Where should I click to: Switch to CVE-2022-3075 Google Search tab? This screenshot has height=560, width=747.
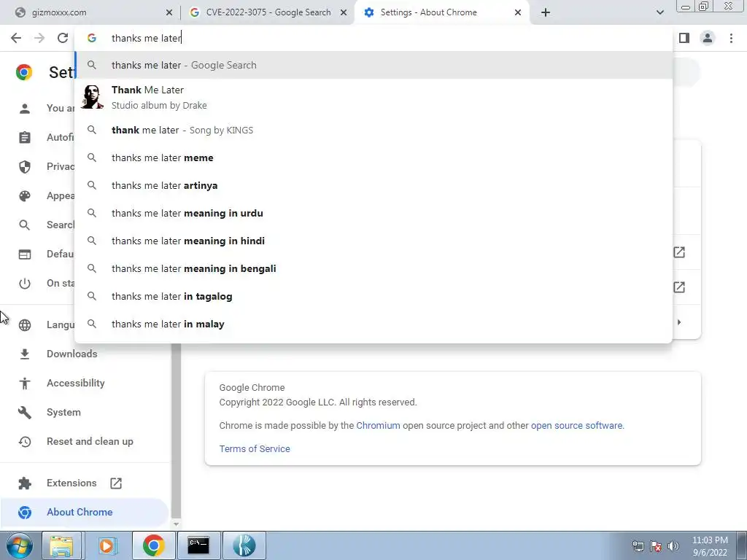[x=268, y=12]
